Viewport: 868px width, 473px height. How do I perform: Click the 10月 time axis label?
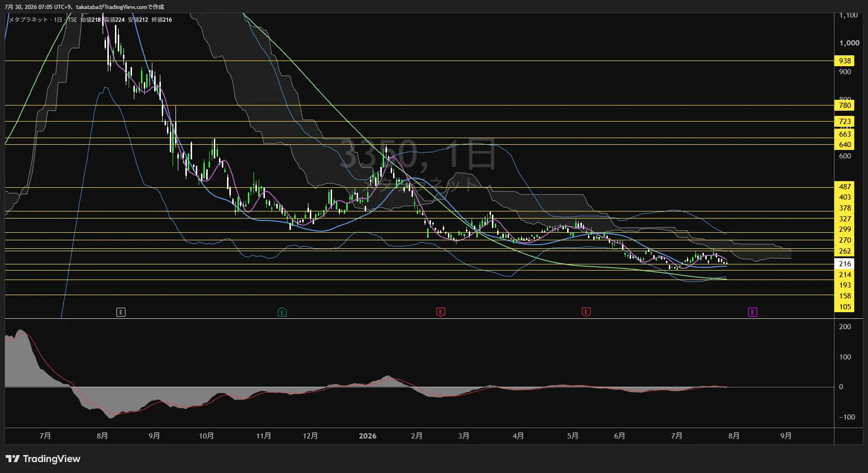(206, 436)
